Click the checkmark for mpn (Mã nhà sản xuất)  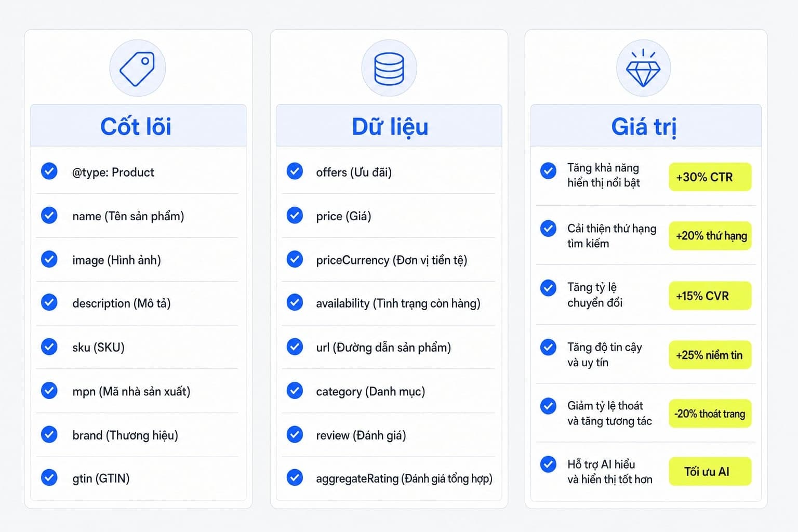coord(49,390)
